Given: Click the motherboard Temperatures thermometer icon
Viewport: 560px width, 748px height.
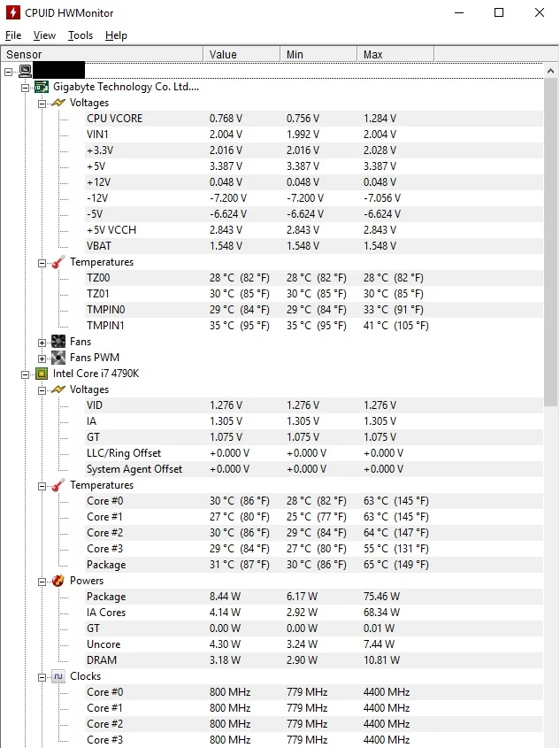Looking at the screenshot, I should tap(58, 262).
